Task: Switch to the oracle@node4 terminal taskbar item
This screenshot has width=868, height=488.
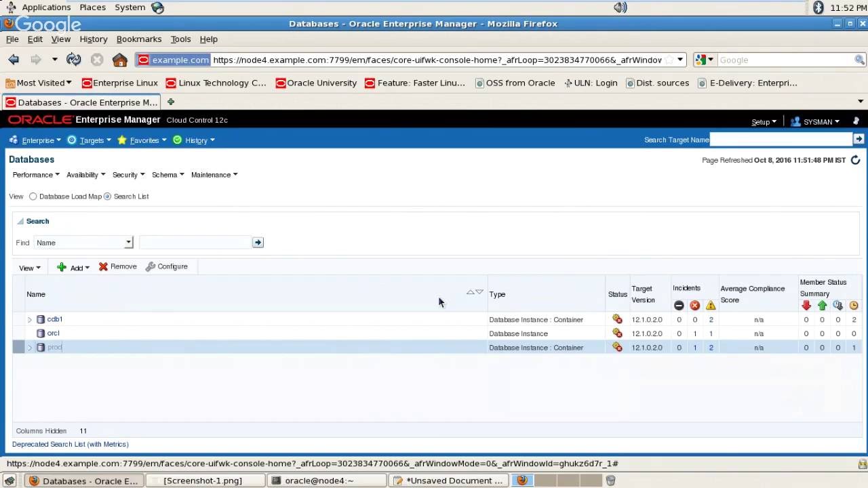Action: (326, 481)
